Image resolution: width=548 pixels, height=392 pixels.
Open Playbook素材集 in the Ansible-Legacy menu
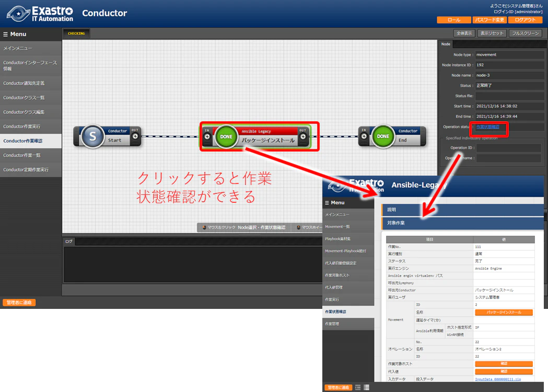tap(348, 239)
